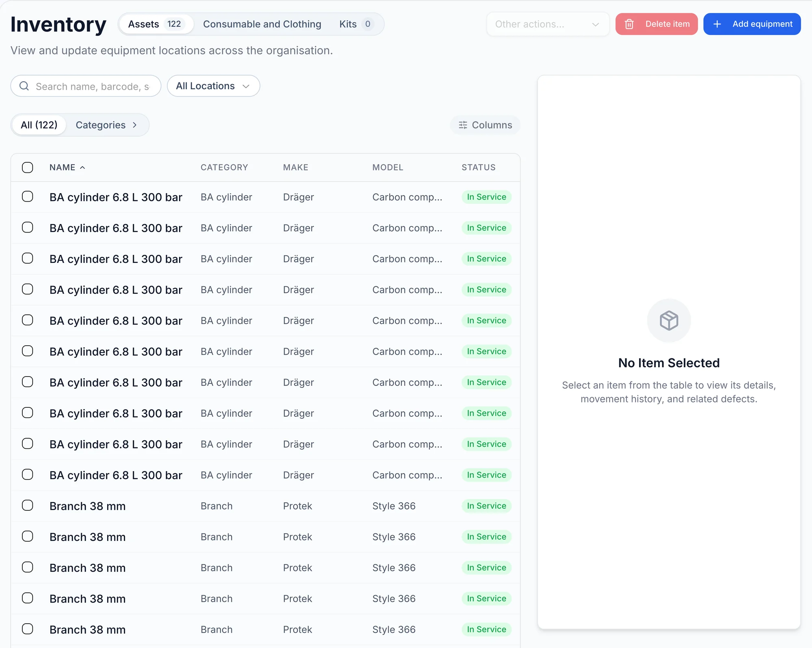Click the Columns button label
The image size is (812, 648).
click(x=492, y=125)
